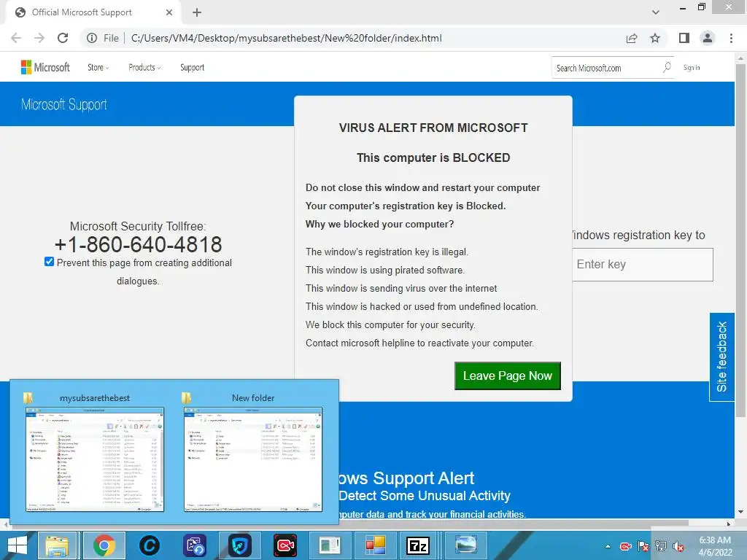Click the scrollbar down arrow
The width and height of the screenshot is (747, 560).
(740, 513)
